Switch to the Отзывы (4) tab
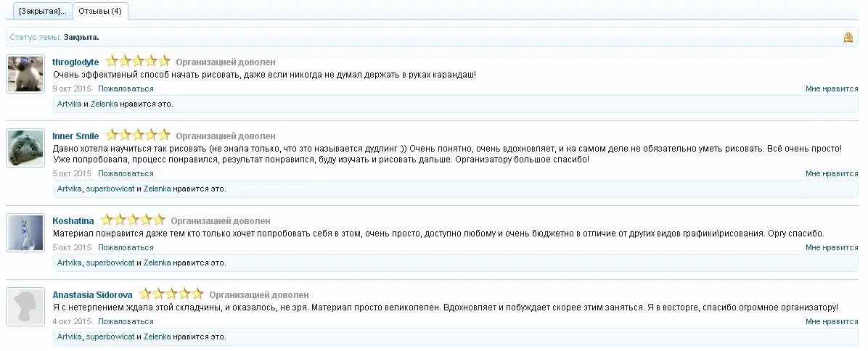 click(101, 12)
